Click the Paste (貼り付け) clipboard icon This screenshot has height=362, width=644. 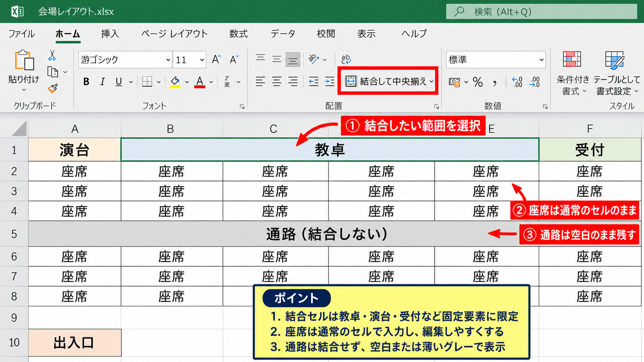pyautogui.click(x=24, y=60)
